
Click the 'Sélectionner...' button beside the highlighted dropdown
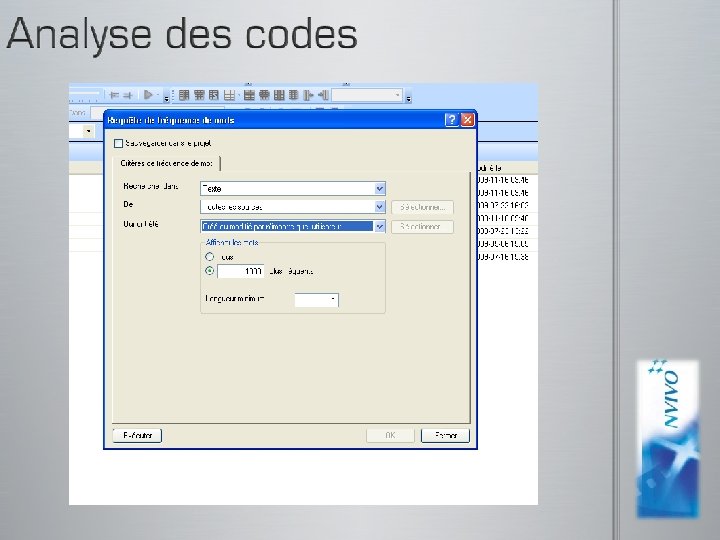tap(422, 227)
